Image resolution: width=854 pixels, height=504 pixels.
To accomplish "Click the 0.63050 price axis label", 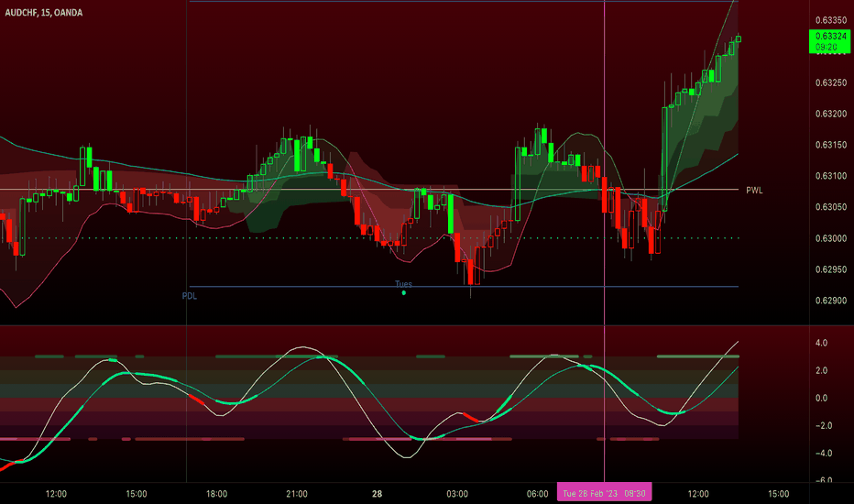I will (831, 207).
